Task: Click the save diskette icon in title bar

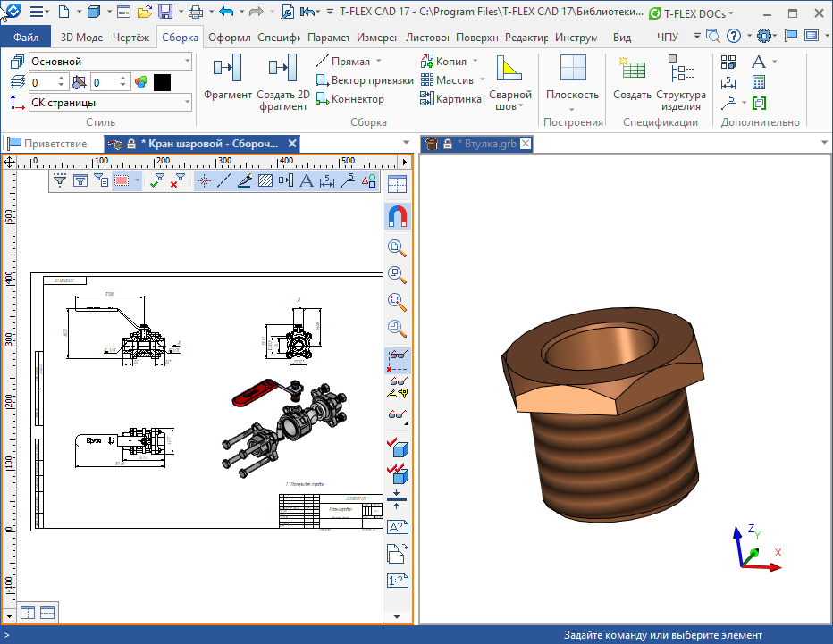Action: [x=165, y=13]
